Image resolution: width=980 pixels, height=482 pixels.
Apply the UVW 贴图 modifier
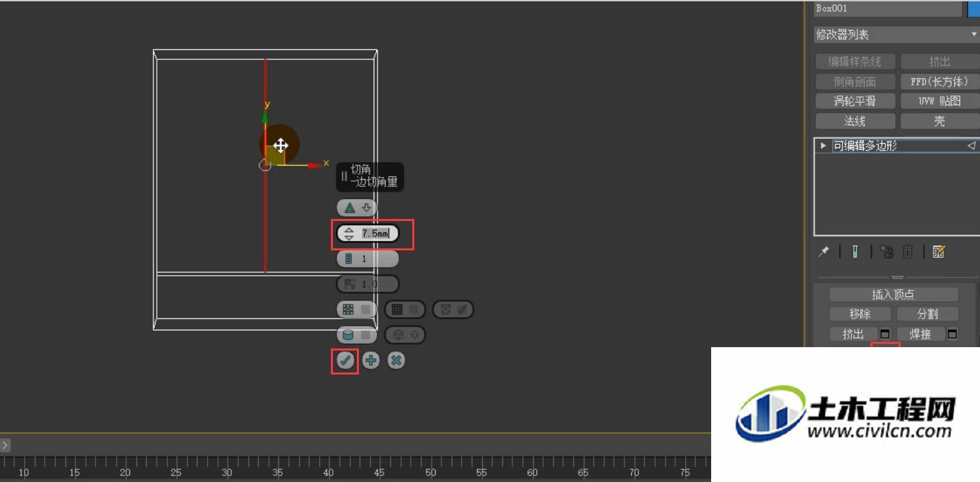(x=939, y=101)
